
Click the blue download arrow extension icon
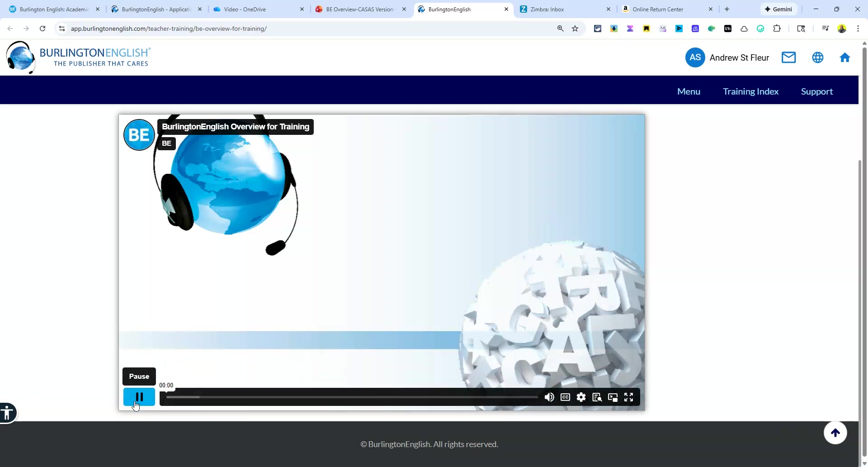click(x=614, y=29)
